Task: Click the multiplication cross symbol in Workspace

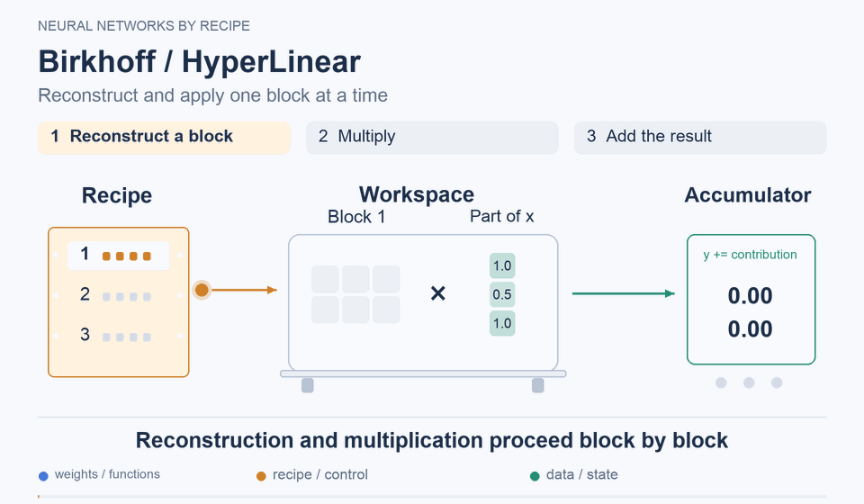Action: pos(438,293)
